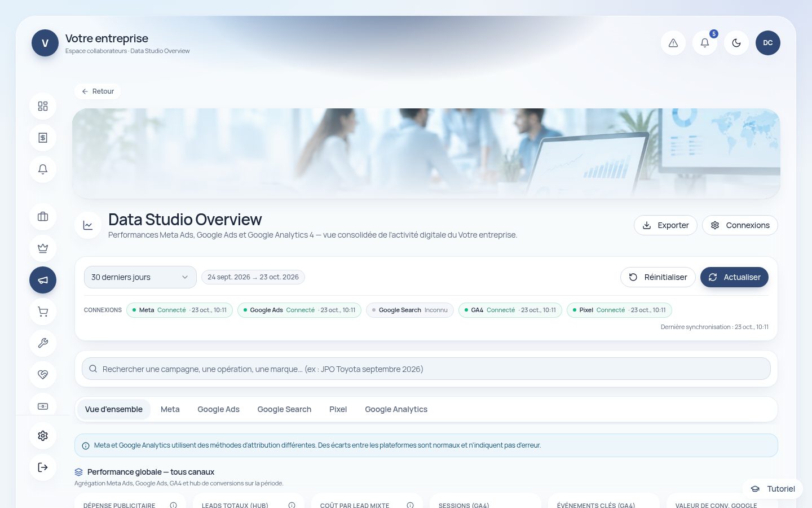Go back using the Retour button

98,91
